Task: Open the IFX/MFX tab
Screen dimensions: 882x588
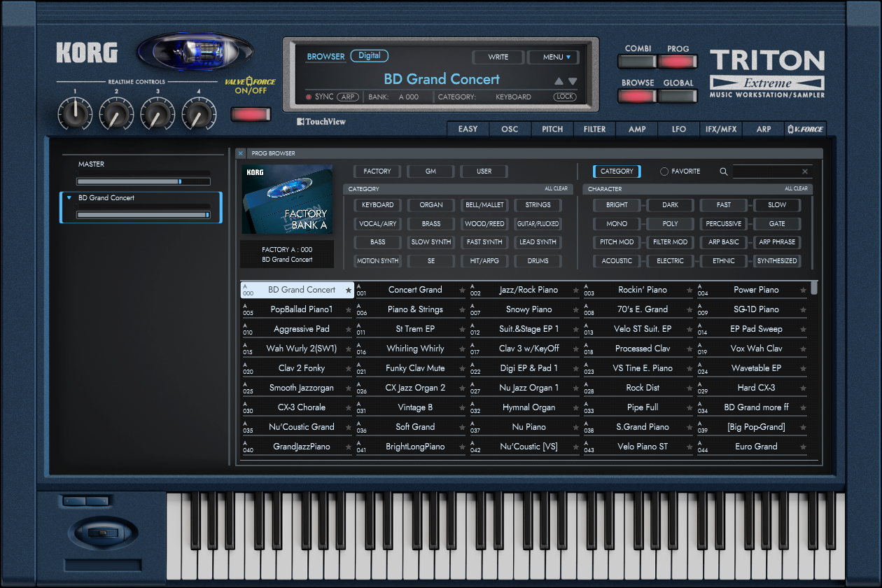Action: (x=721, y=129)
